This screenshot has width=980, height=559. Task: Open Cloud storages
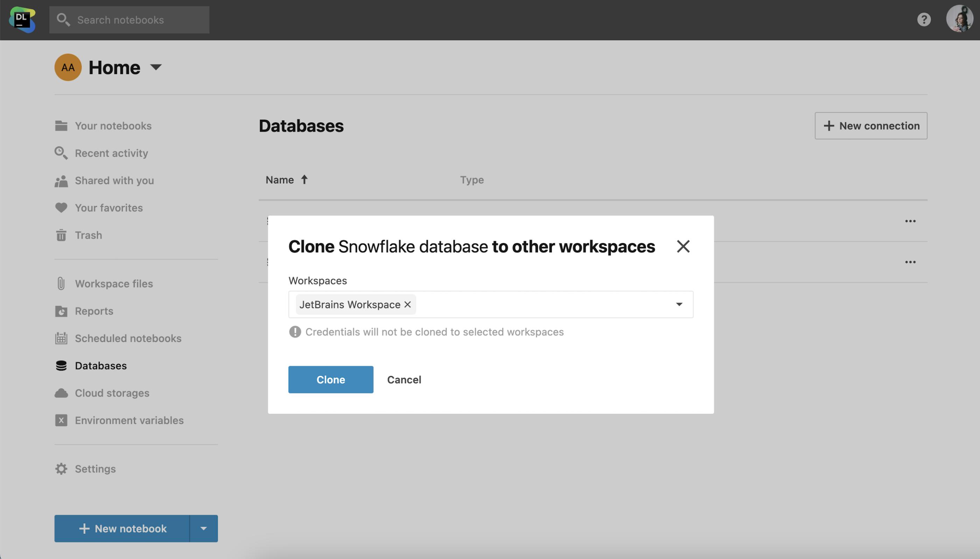(x=112, y=393)
